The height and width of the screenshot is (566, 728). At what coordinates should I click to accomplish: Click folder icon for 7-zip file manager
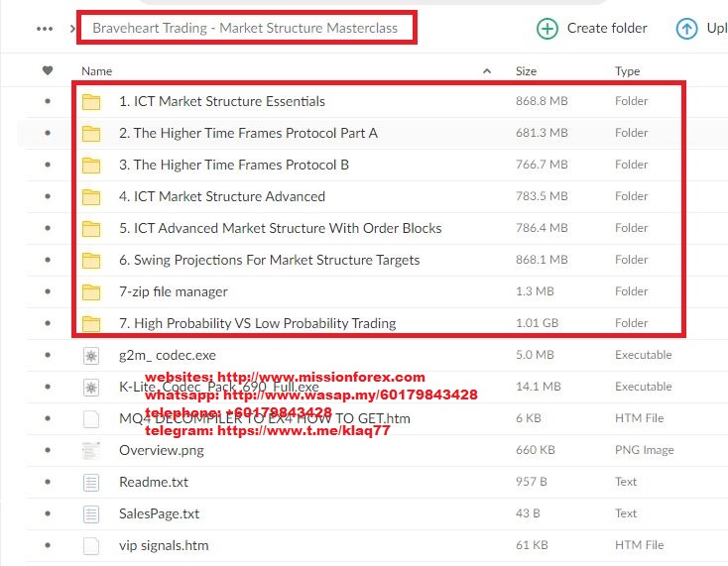point(91,291)
